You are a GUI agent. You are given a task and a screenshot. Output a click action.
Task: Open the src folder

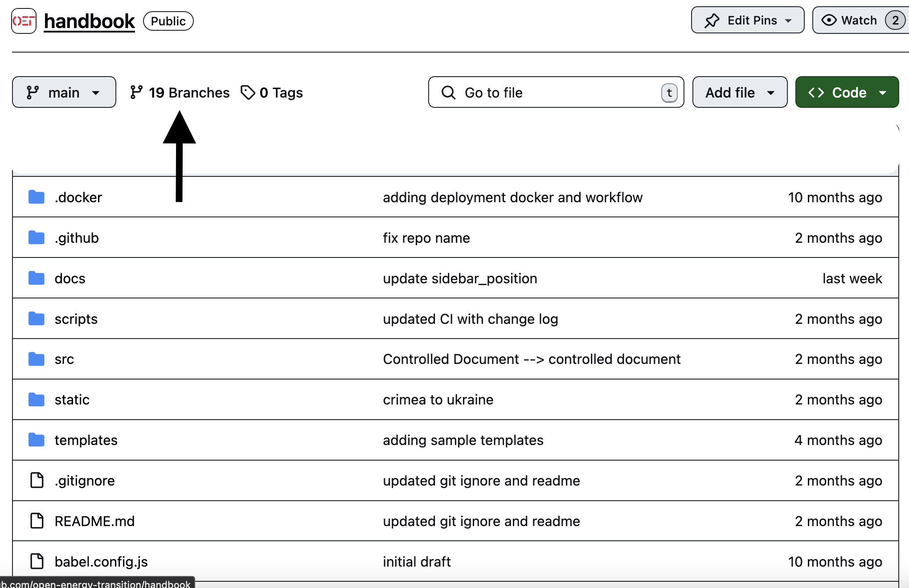[64, 359]
